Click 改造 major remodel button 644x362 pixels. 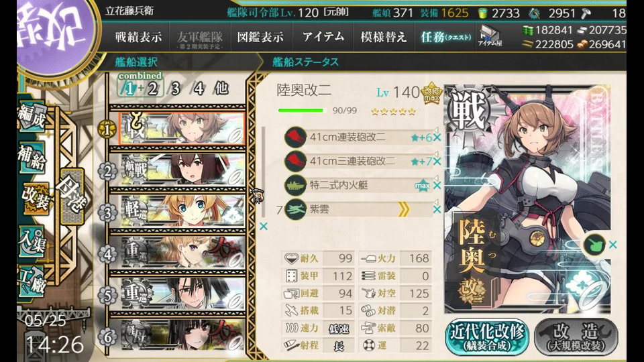(x=576, y=337)
